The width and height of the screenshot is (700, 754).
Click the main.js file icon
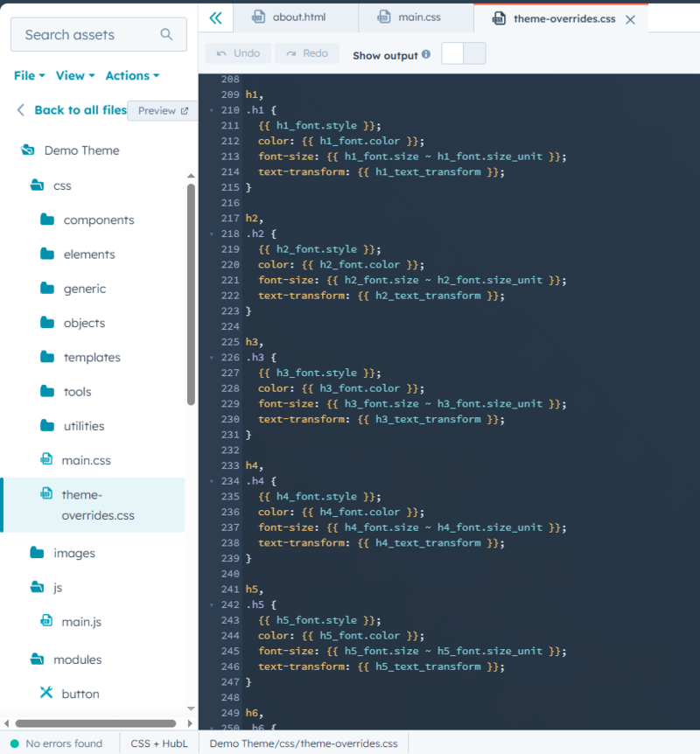(47, 622)
